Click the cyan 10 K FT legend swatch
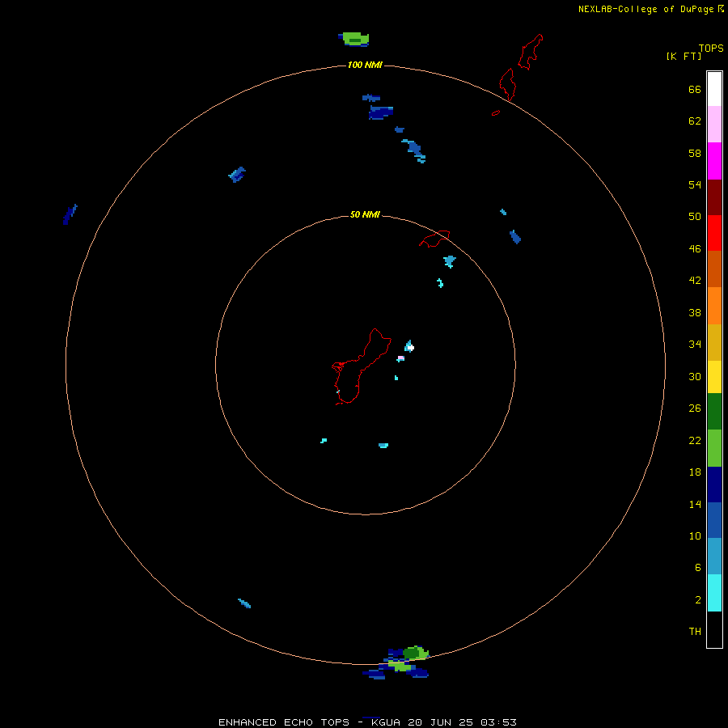The width and height of the screenshot is (728, 728). pos(714,593)
